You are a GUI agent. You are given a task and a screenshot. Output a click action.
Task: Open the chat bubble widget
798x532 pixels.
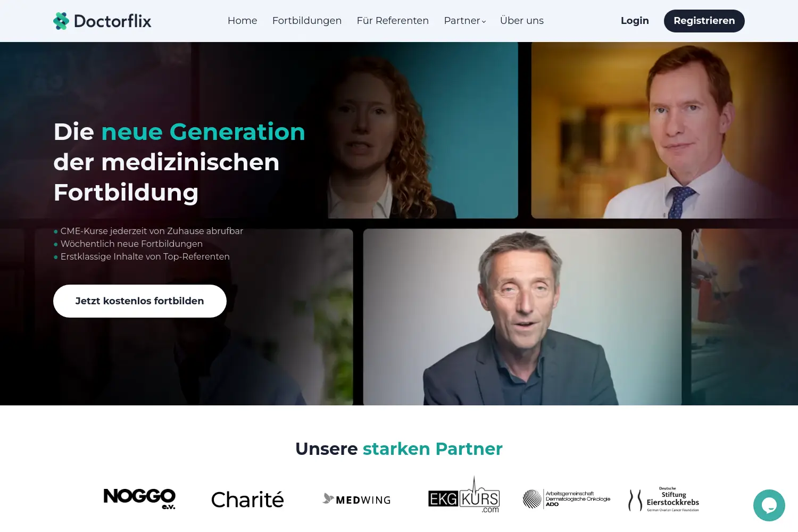pyautogui.click(x=769, y=505)
